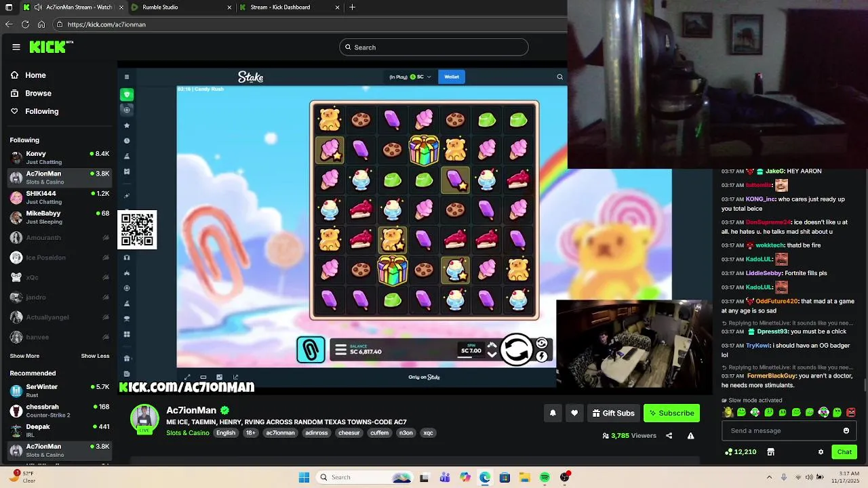Screen dimensions: 868x488
Task: Click the QR code overlay
Action: (x=137, y=230)
